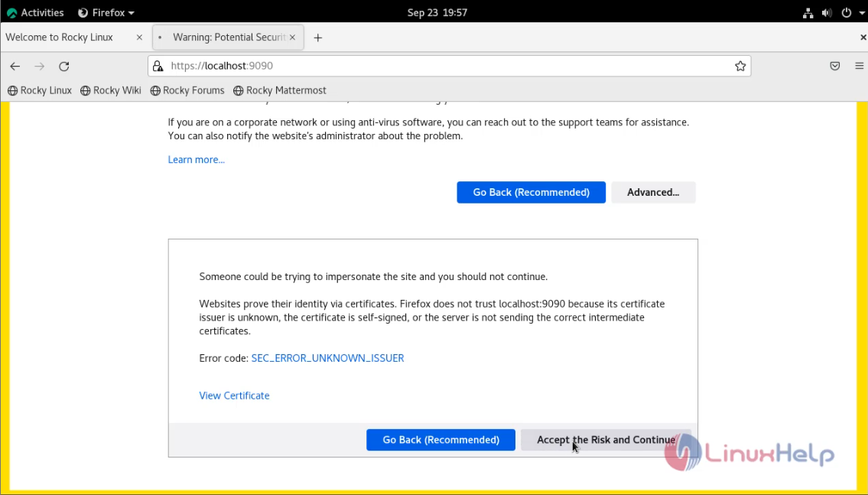This screenshot has width=868, height=495.
Task: Click the system menu dropdown arrow
Action: (862, 13)
